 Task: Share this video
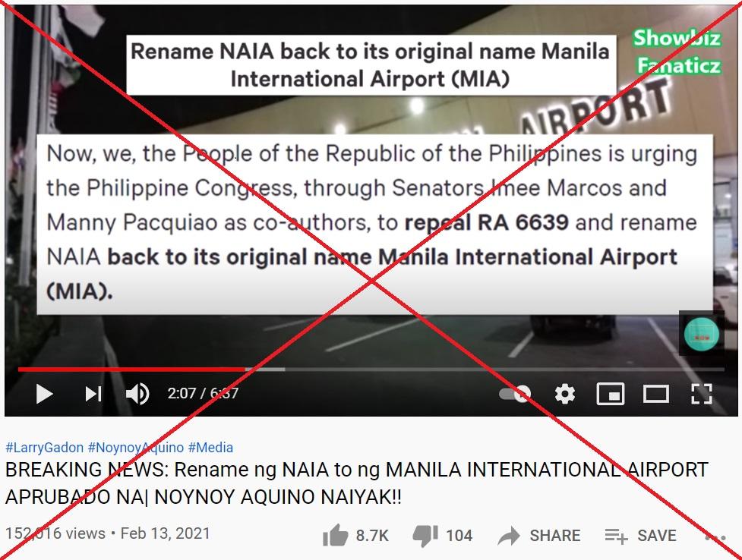(539, 536)
